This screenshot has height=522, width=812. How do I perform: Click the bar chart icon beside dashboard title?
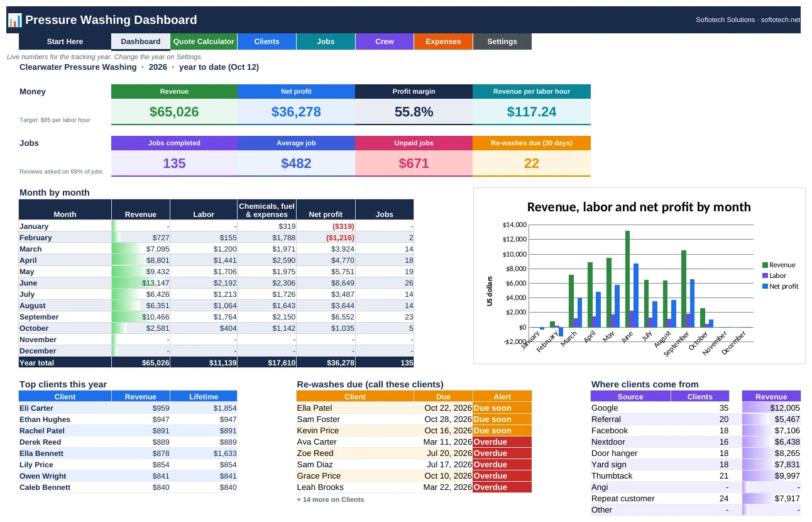[x=14, y=20]
